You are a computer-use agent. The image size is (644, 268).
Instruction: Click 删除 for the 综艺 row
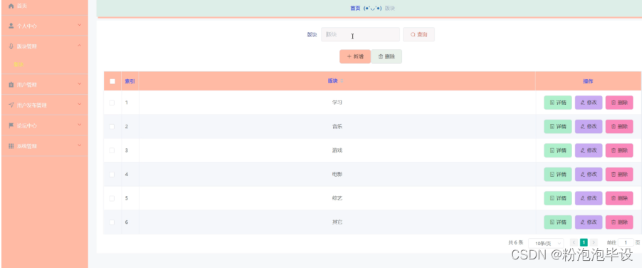pos(619,198)
